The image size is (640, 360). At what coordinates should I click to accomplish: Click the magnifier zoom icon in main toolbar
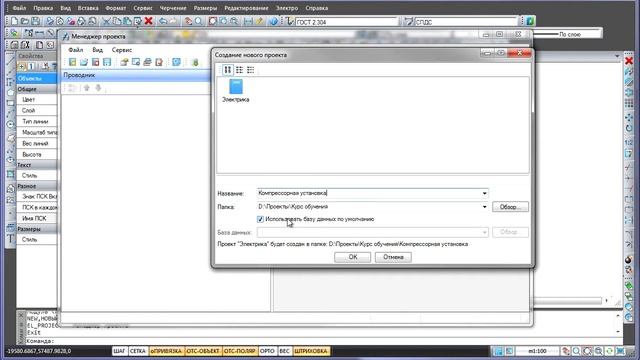pos(198,21)
